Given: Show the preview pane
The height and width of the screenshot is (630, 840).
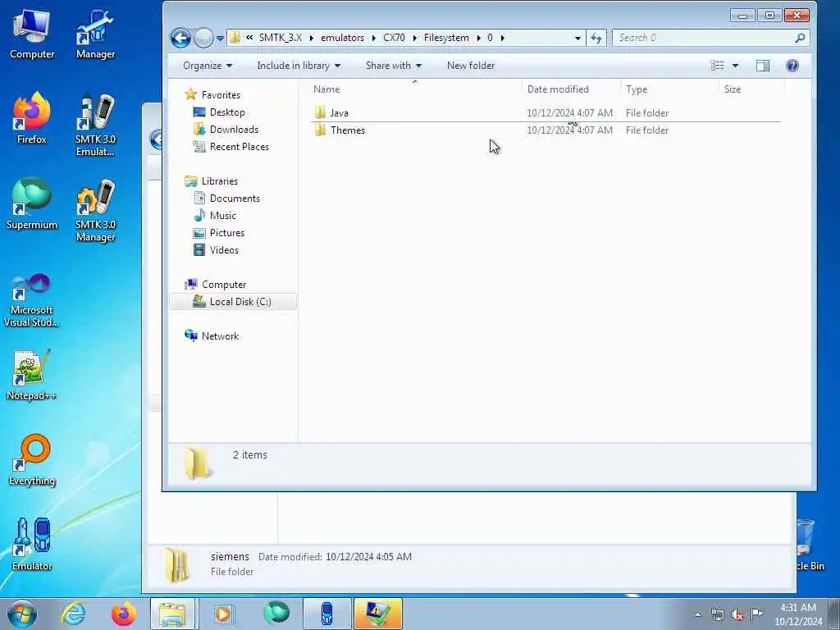Looking at the screenshot, I should pos(762,66).
